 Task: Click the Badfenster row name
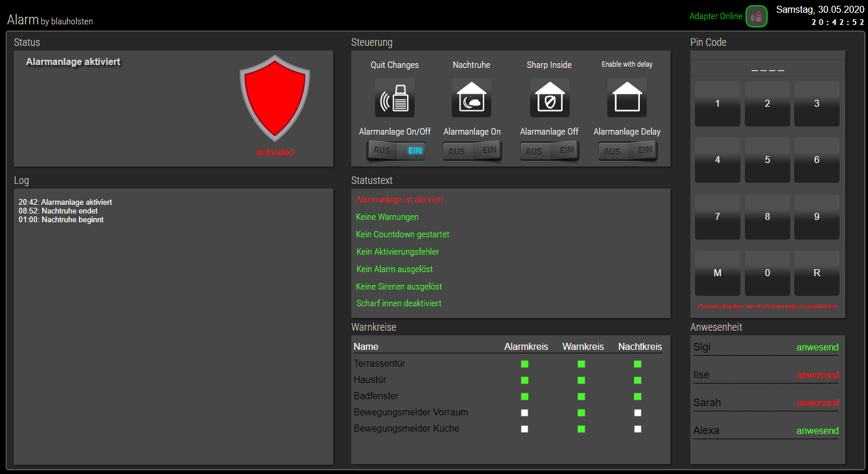(376, 396)
